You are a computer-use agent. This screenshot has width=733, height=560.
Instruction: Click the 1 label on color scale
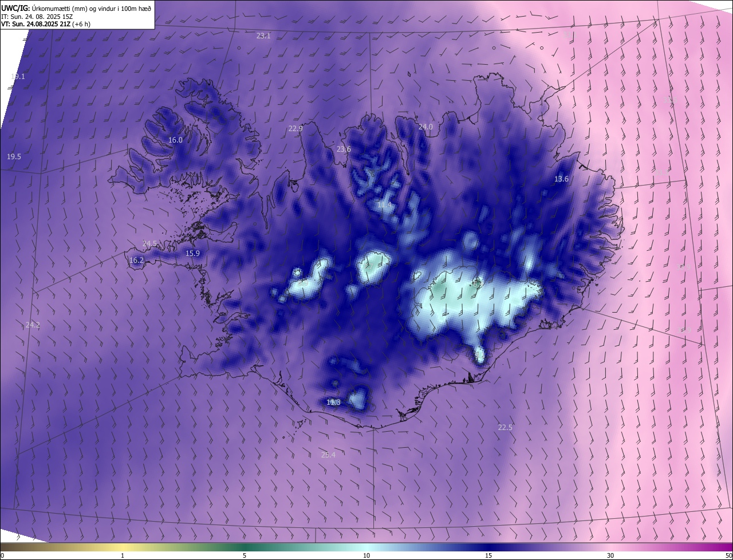123,555
